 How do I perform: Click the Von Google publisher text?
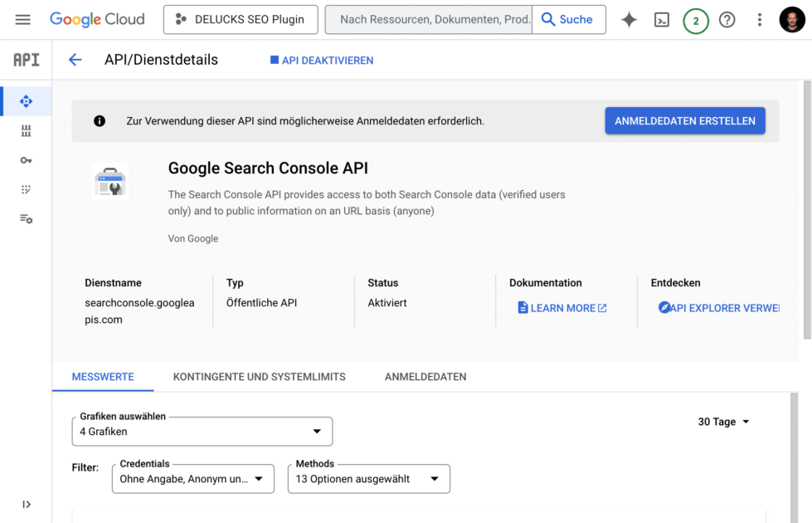[193, 238]
